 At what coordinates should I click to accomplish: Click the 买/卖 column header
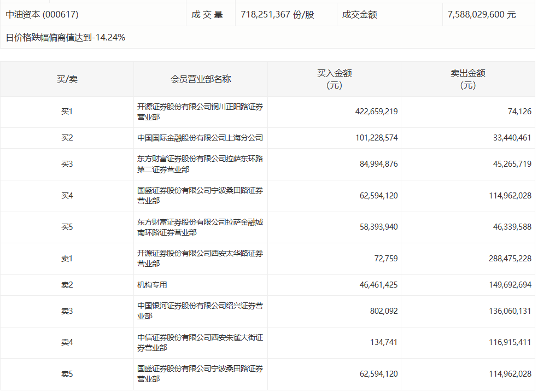[x=67, y=79]
